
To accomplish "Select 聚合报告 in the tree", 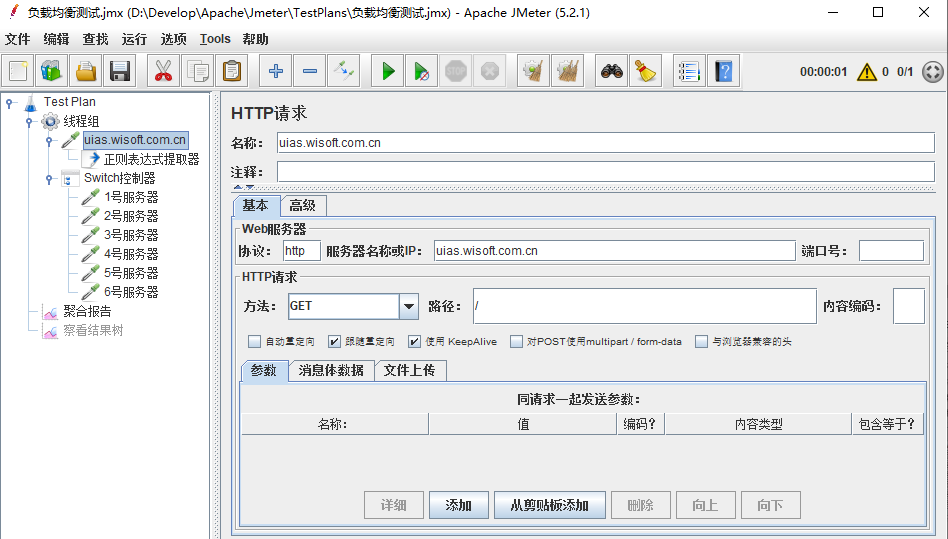I will tap(88, 311).
